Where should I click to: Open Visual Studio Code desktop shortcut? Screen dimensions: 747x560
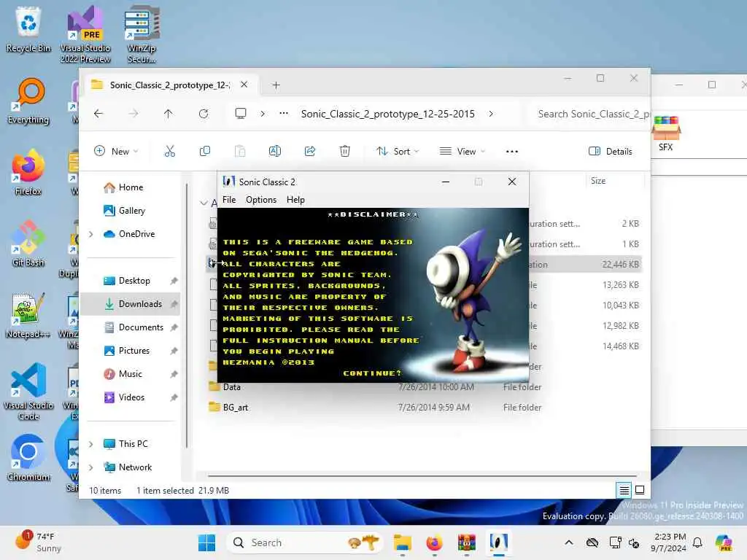pos(28,392)
